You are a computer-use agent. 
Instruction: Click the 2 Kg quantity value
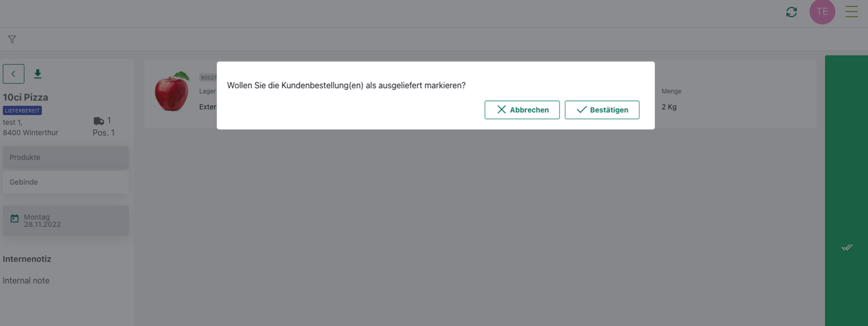tap(669, 107)
